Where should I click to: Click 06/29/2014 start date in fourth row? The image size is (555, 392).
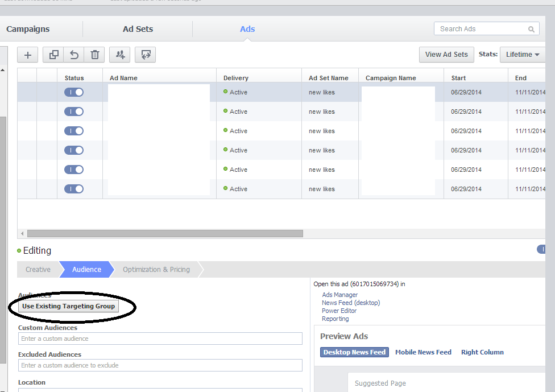click(466, 150)
